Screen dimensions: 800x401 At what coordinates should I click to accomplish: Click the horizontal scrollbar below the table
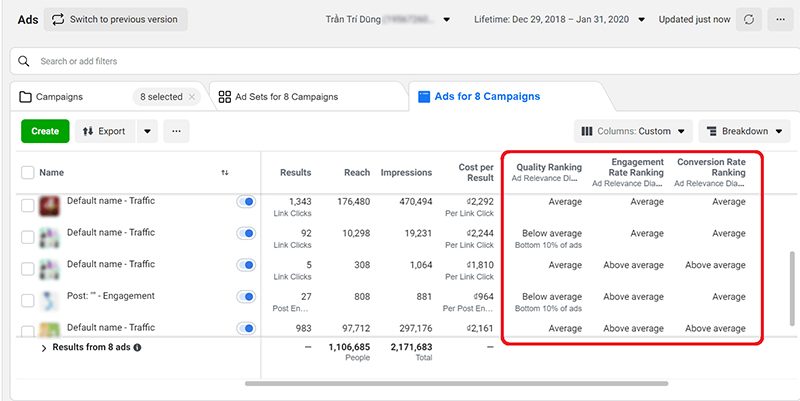coord(456,383)
